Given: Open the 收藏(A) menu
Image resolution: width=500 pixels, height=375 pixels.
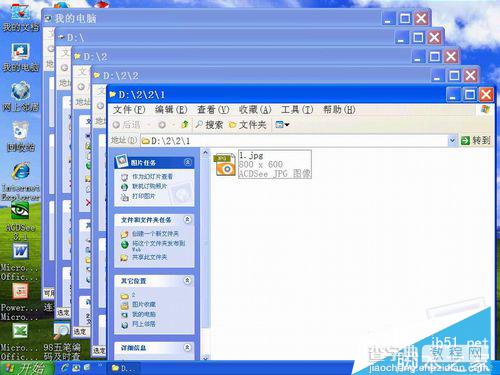Looking at the screenshot, I should (x=255, y=109).
